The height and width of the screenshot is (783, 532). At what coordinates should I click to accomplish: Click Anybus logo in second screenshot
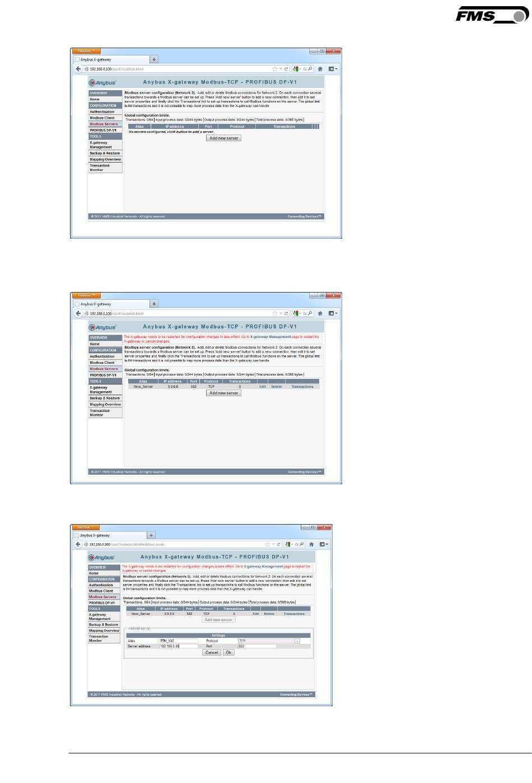pos(104,327)
